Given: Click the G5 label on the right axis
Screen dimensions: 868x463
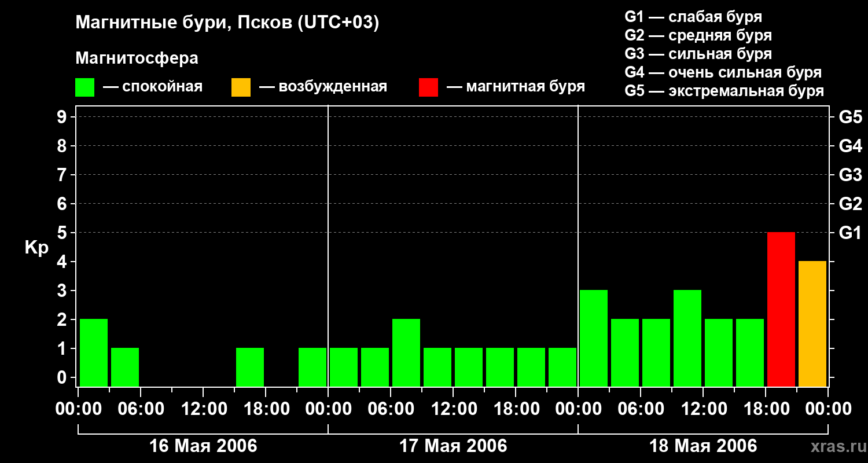Looking at the screenshot, I should click(x=851, y=117).
